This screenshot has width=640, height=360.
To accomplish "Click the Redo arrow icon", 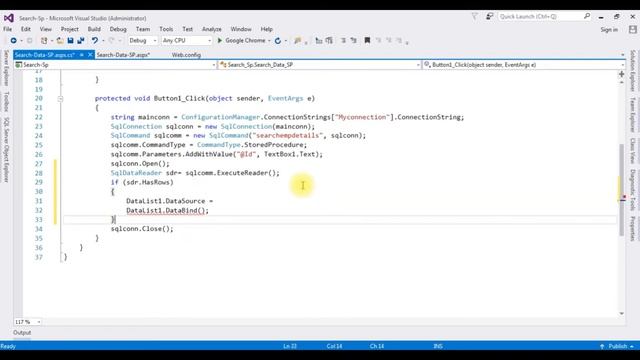I will [x=111, y=40].
